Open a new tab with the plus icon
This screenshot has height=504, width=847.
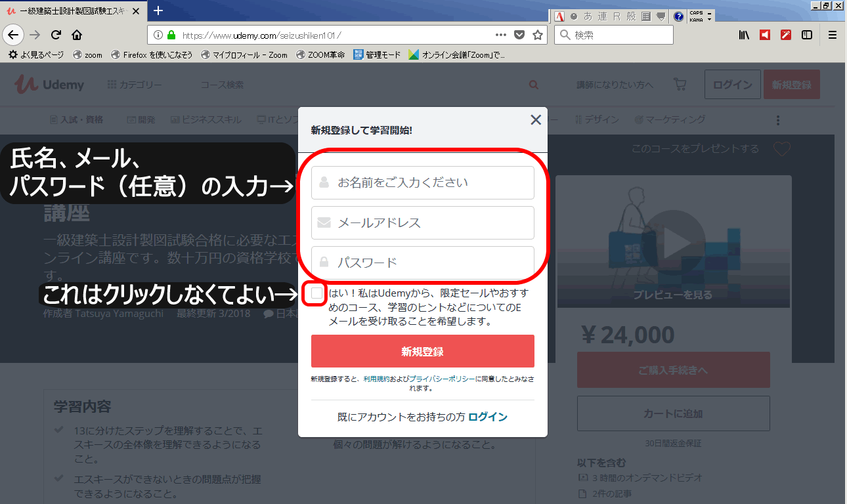coord(158,10)
